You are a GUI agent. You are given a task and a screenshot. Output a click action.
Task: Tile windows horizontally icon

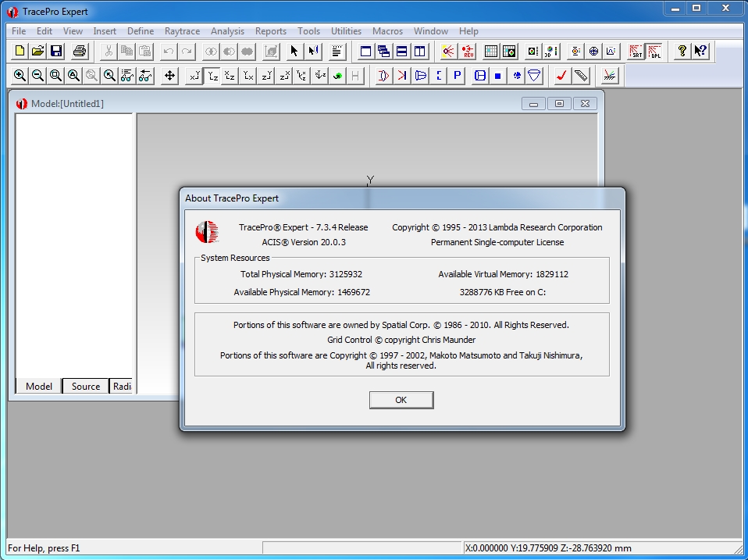tap(401, 51)
